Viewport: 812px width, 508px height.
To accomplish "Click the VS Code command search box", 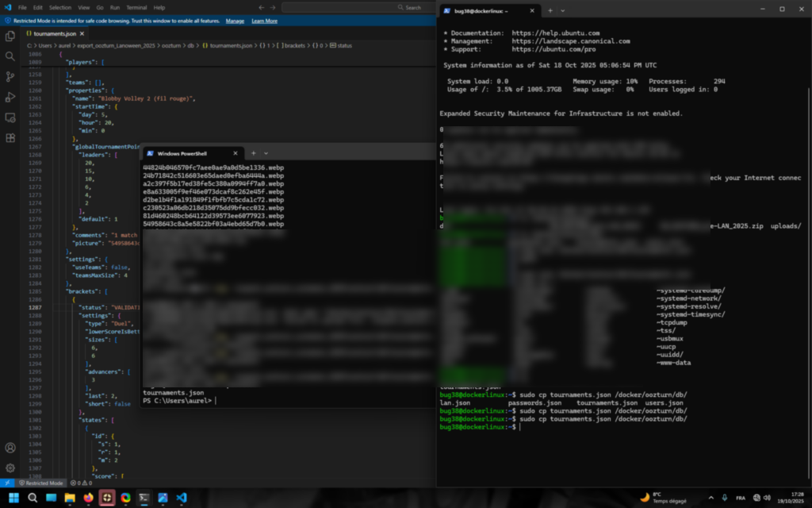I will (x=357, y=7).
